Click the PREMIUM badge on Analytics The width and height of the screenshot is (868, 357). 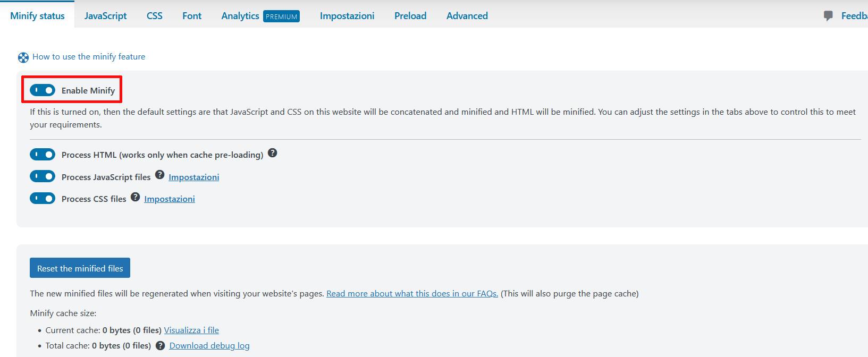[282, 16]
